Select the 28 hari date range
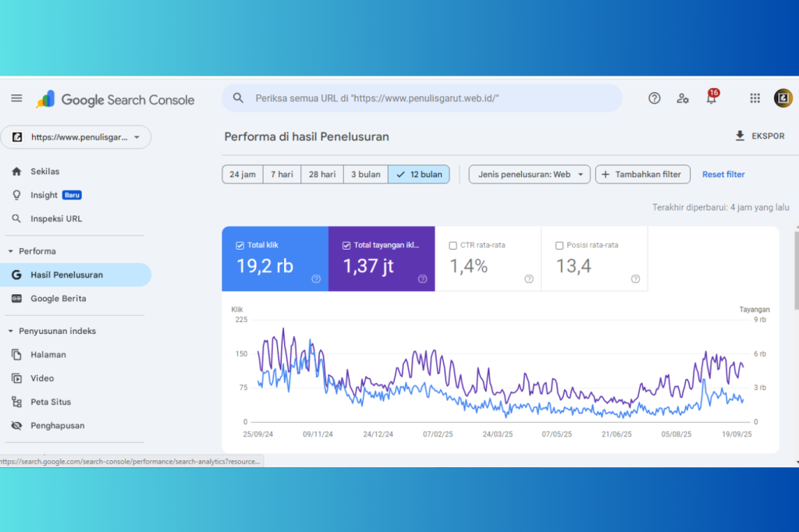This screenshot has height=532, width=799. pyautogui.click(x=322, y=175)
